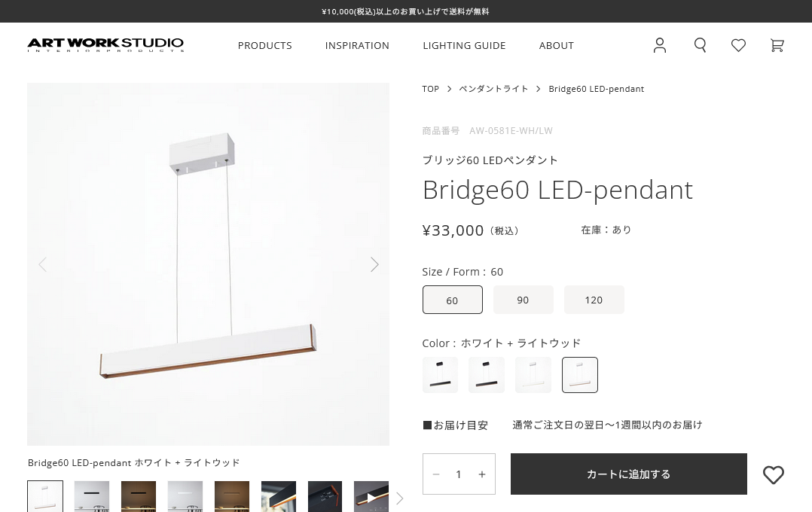
Task: Open the PRODUCTS navigation dropdown
Action: [x=264, y=45]
